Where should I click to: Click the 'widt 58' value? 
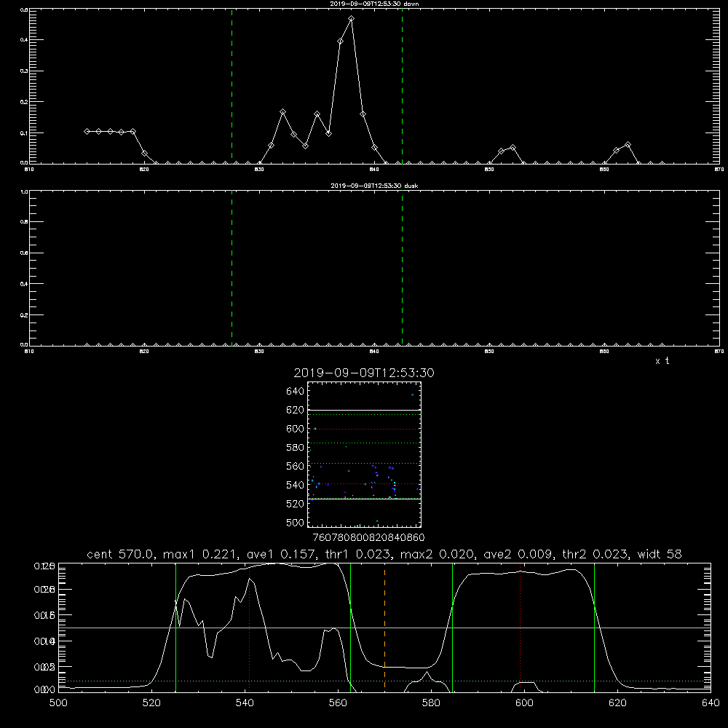pyautogui.click(x=660, y=554)
